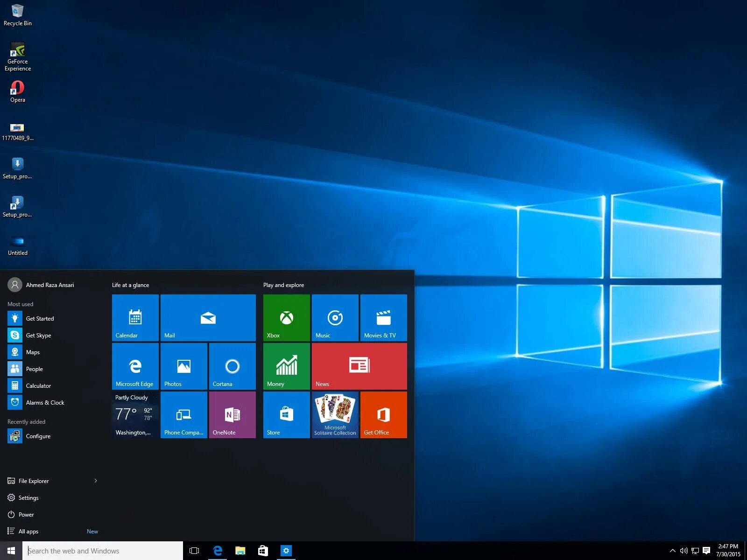Open the Movies & TV tile
The image size is (747, 560).
click(x=384, y=317)
